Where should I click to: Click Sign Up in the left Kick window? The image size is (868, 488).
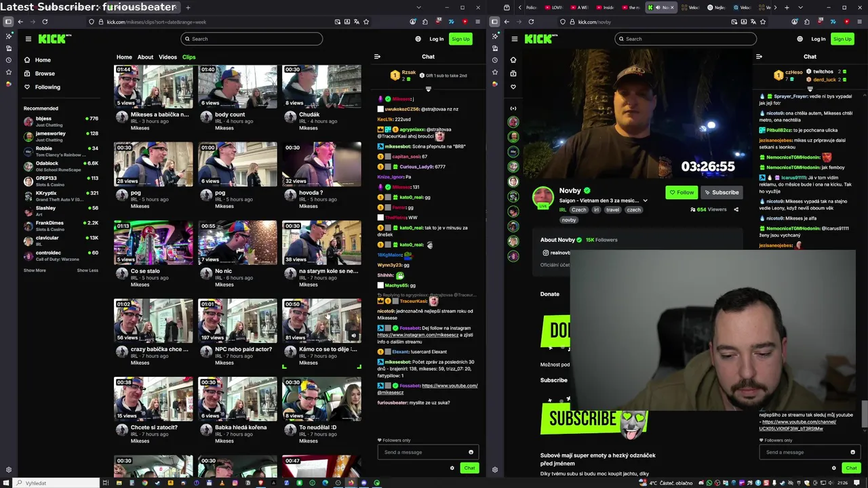click(460, 39)
